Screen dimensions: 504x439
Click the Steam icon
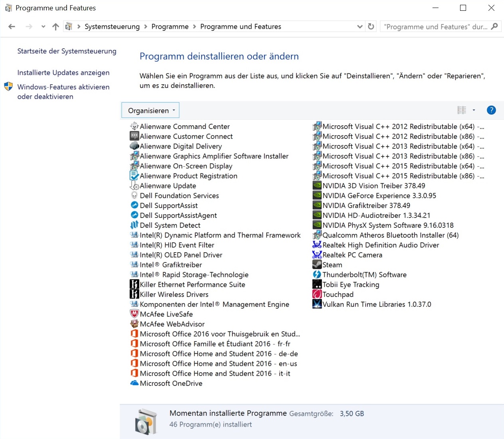[x=317, y=265]
